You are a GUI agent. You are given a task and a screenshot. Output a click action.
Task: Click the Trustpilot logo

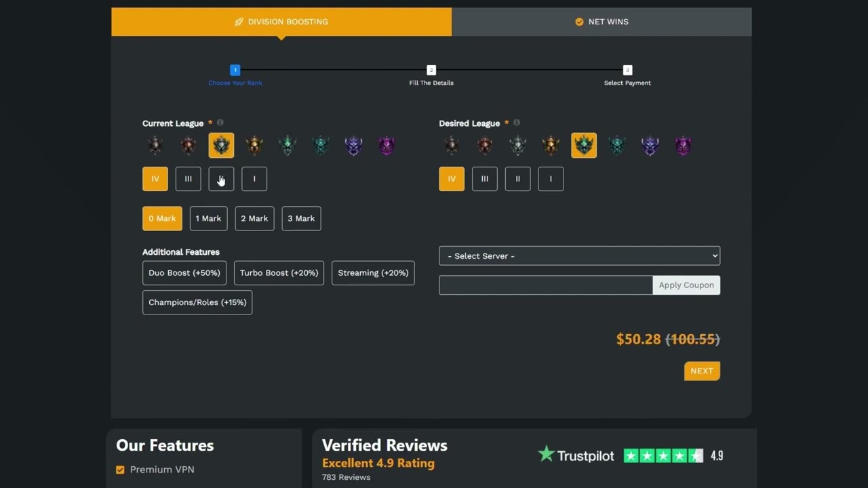(576, 455)
